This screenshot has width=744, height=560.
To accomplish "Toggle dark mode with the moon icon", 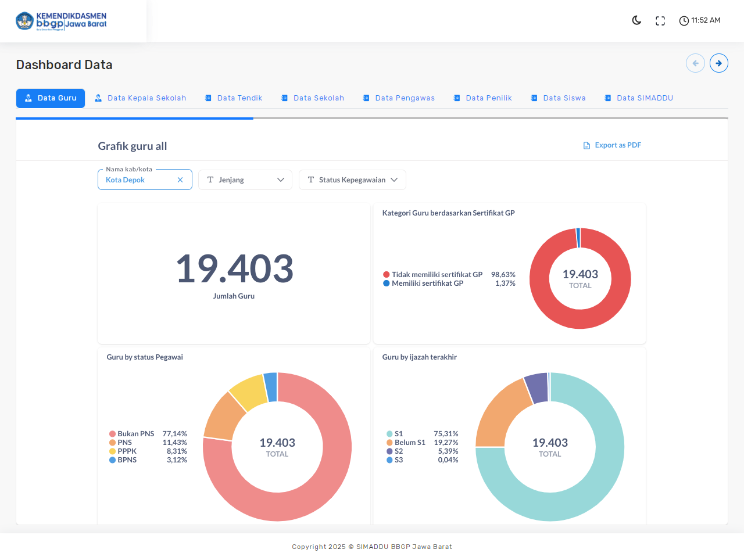I will pyautogui.click(x=636, y=20).
